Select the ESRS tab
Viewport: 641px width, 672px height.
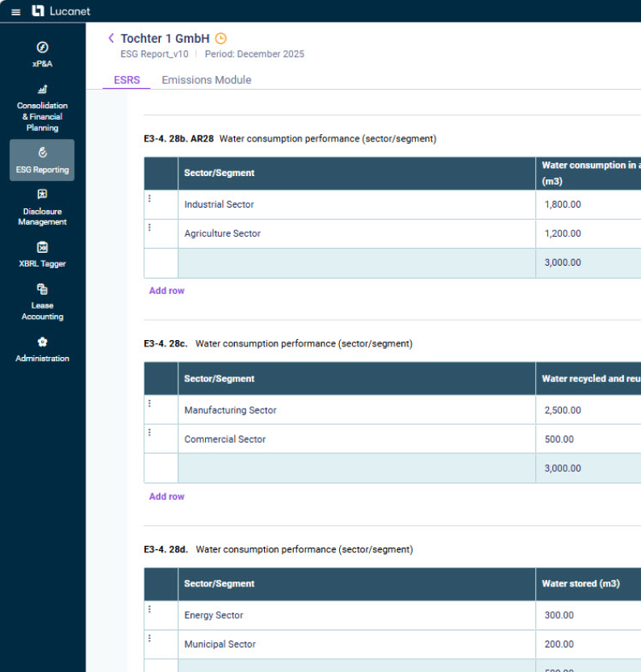(127, 80)
